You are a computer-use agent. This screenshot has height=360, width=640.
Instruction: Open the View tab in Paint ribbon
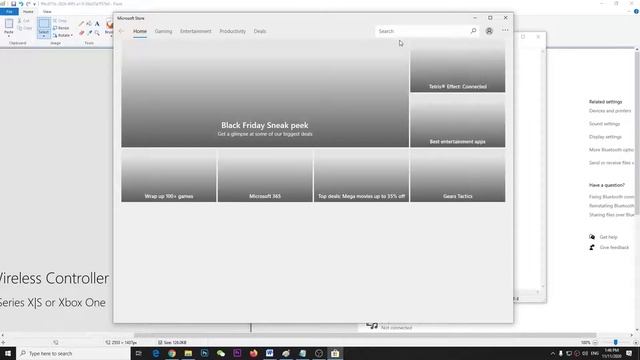coord(47,12)
